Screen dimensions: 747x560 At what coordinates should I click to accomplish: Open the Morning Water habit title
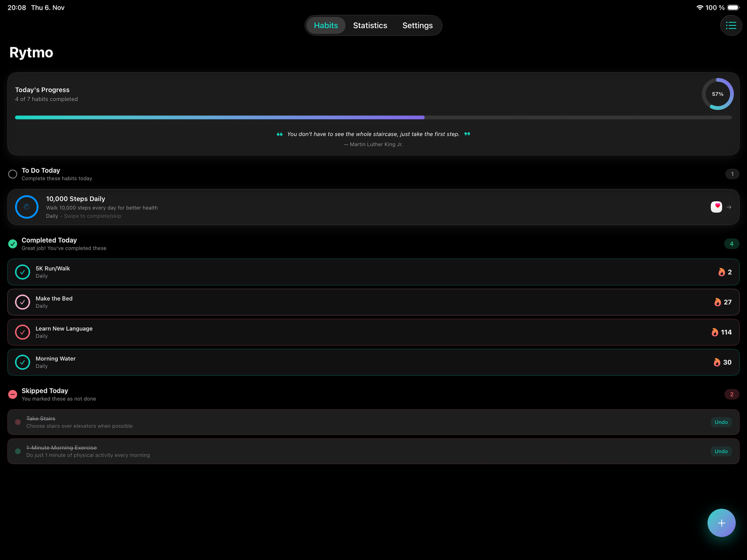point(56,358)
